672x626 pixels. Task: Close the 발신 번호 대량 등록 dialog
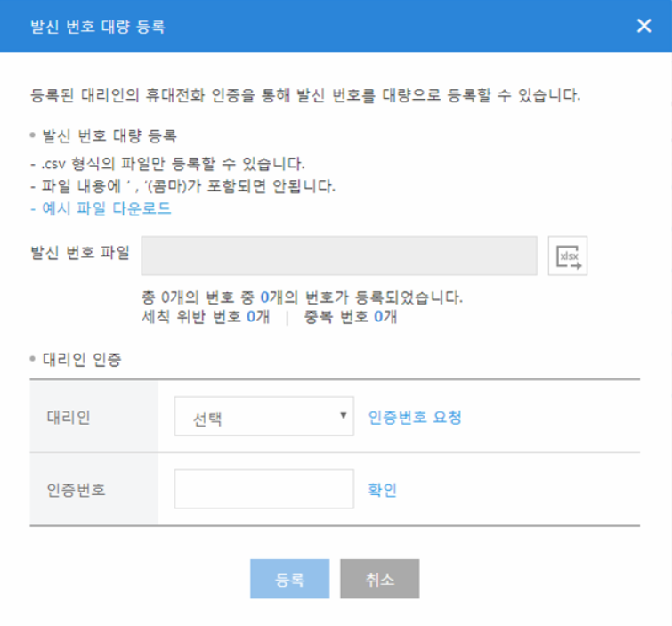[x=644, y=26]
